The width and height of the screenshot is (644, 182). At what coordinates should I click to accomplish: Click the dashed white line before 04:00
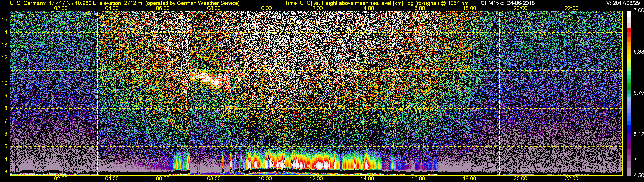[x=97, y=93]
